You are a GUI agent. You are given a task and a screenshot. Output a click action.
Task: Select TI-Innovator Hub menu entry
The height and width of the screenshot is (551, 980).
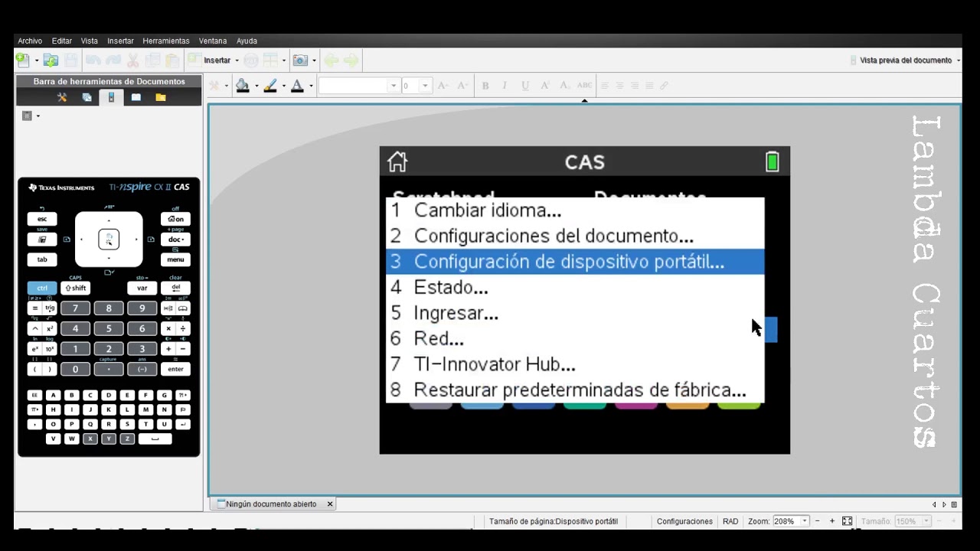tap(575, 364)
